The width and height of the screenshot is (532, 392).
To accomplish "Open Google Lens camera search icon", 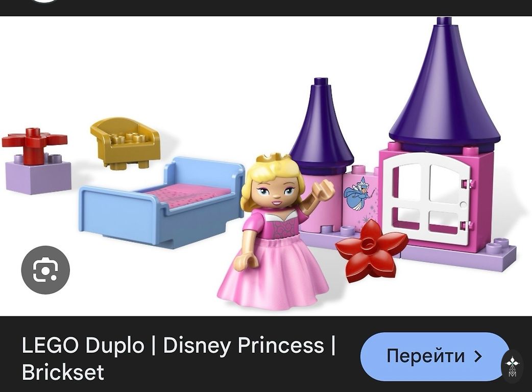I will coord(45,270).
